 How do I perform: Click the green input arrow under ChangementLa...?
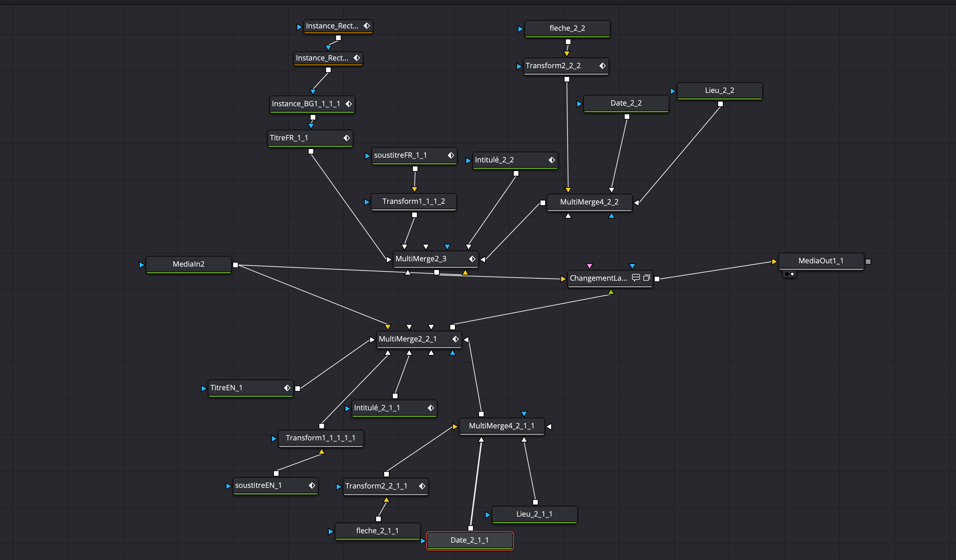click(611, 292)
